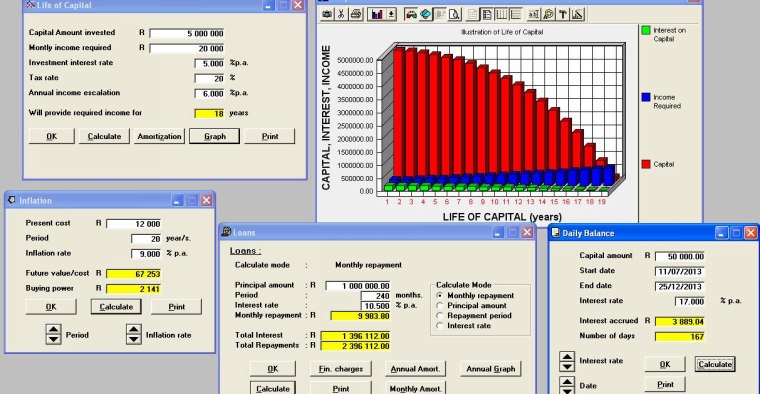This screenshot has height=394, width=760.
Task: Click the 3D glasses view icon
Action: point(411,14)
